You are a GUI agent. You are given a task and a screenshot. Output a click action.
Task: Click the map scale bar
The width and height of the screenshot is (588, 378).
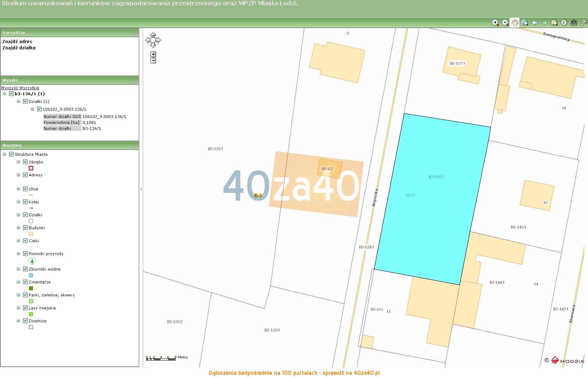[x=161, y=359]
